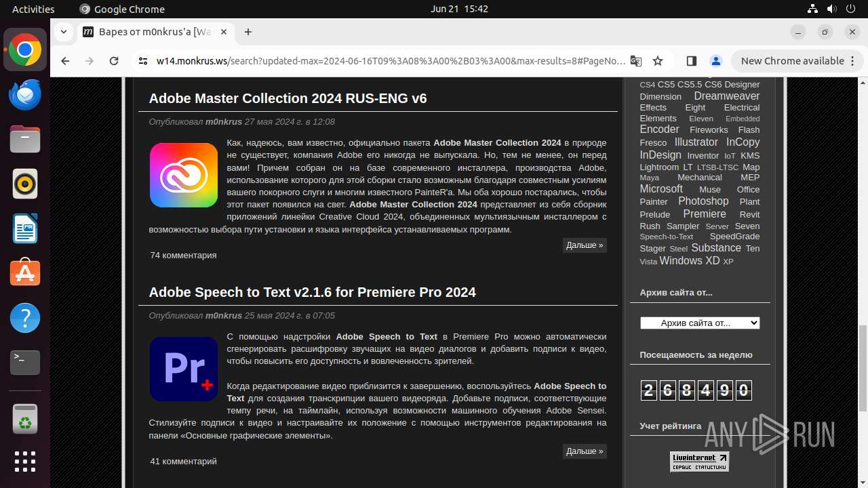
Task: Open 41 комментарий link
Action: (x=183, y=462)
